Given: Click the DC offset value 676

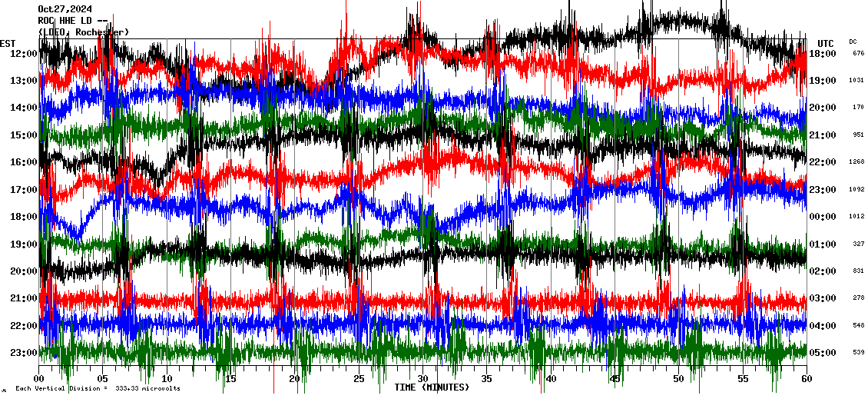Looking at the screenshot, I should (x=858, y=54).
